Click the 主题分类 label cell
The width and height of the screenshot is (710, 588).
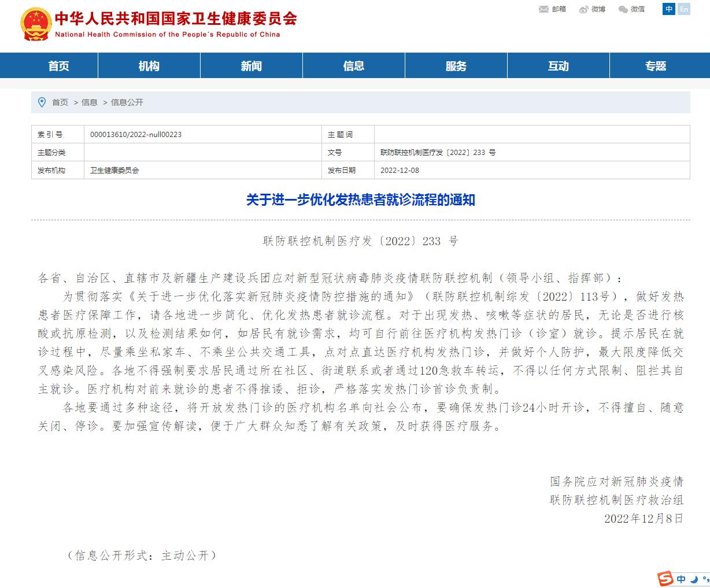[x=58, y=153]
